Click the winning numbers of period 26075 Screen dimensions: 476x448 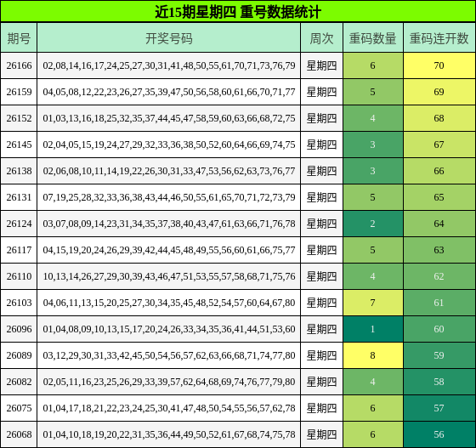click(169, 408)
